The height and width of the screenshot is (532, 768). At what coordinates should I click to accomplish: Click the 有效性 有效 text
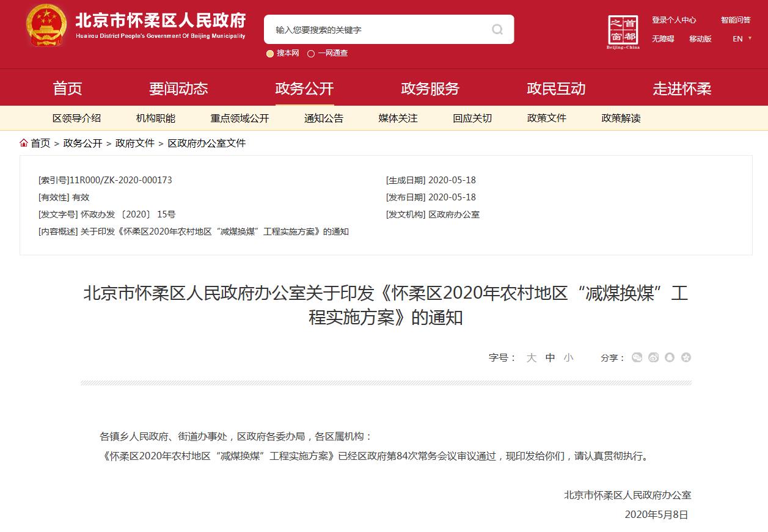point(64,197)
